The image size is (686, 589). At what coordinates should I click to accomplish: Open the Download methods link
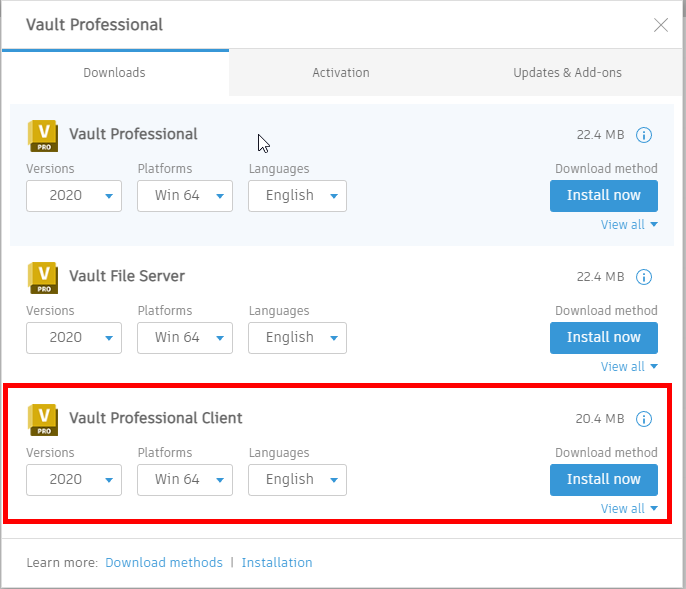click(164, 562)
